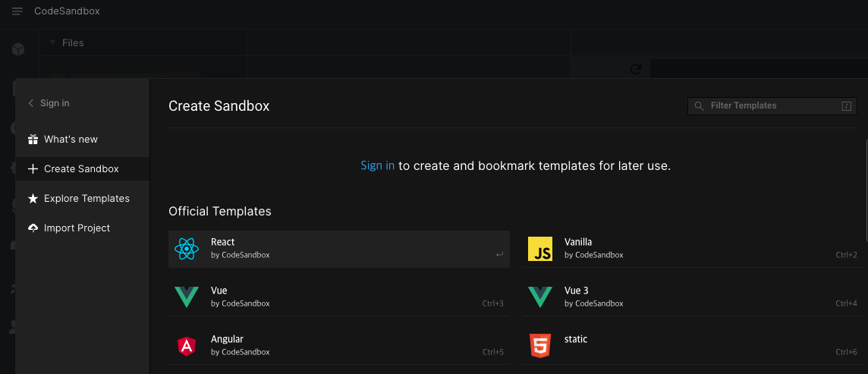Viewport: 868px width, 374px height.
Task: Click the CodeSandbox cube icon in sidebar
Action: (18, 49)
